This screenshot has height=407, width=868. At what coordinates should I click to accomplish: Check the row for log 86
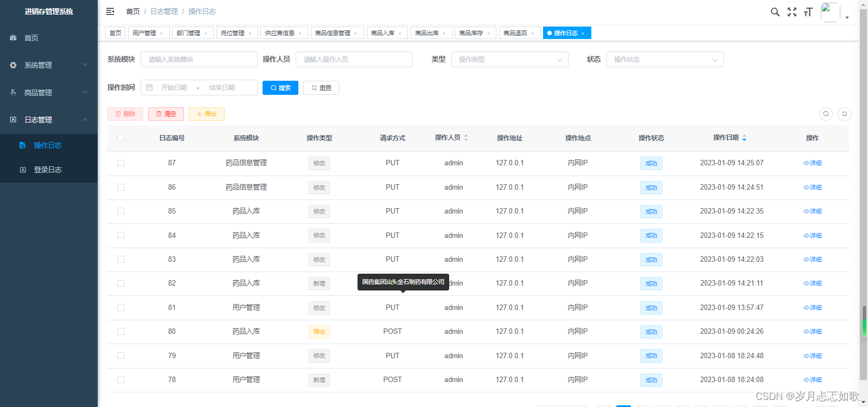pos(120,187)
